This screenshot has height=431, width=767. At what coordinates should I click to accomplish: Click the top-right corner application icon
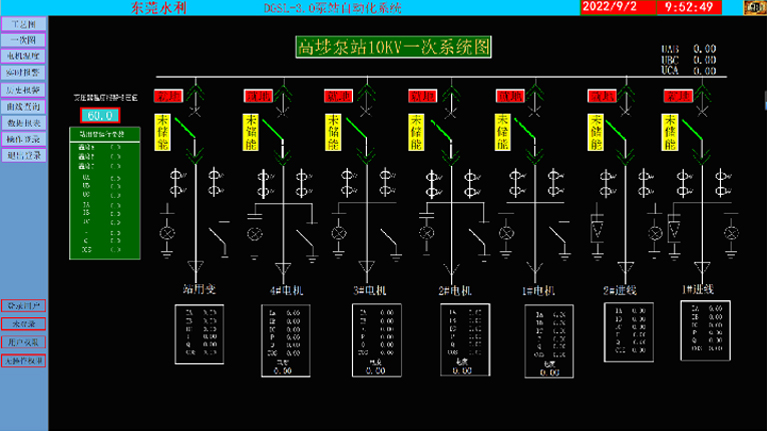click(749, 8)
